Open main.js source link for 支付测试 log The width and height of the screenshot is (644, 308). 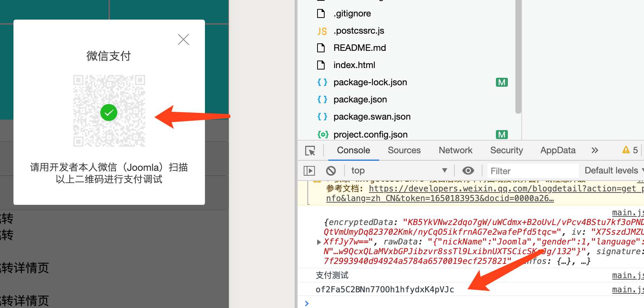coord(628,275)
